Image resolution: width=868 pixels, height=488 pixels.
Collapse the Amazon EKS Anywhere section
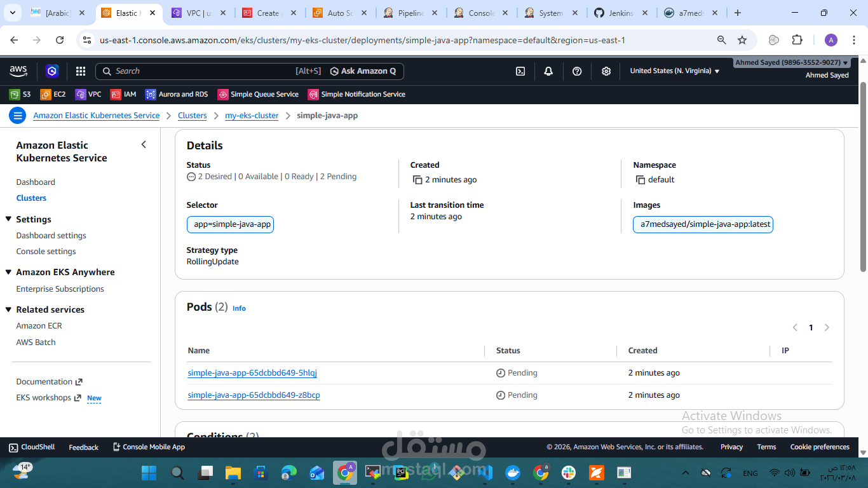(9, 272)
